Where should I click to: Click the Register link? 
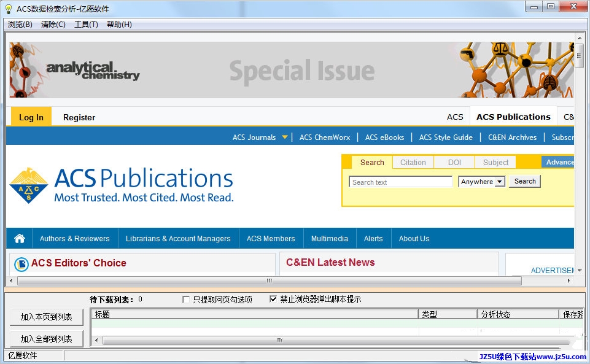coord(79,117)
